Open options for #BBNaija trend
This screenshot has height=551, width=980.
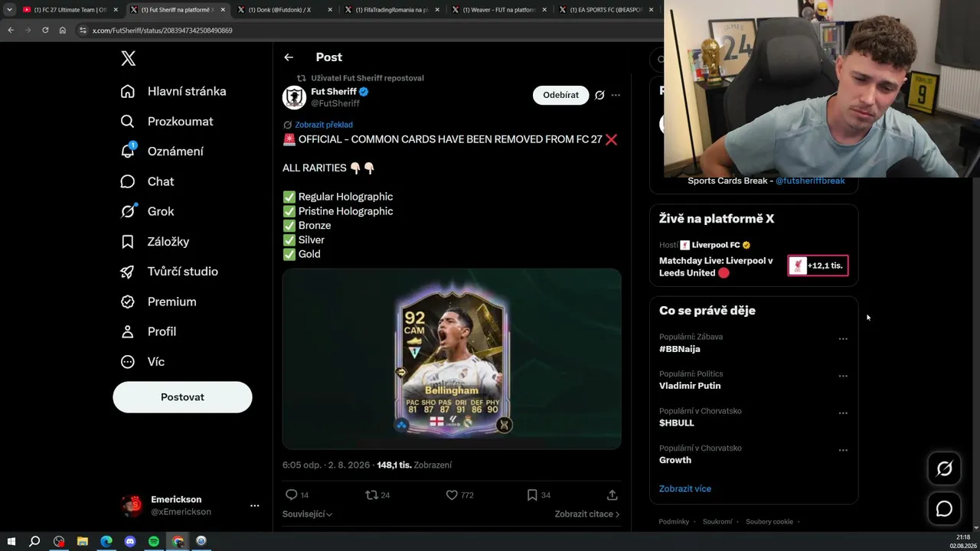point(843,339)
